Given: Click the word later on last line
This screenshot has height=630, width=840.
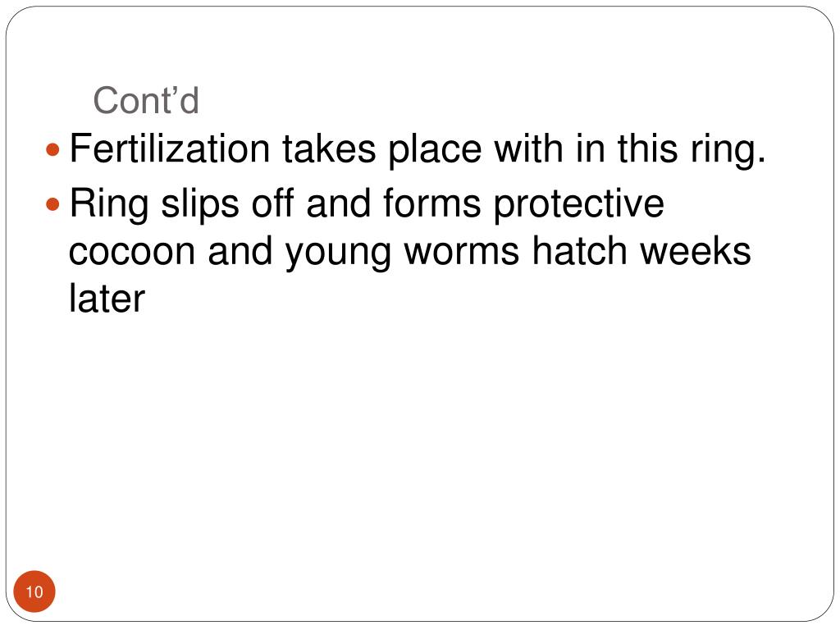Looking at the screenshot, I should [107, 297].
